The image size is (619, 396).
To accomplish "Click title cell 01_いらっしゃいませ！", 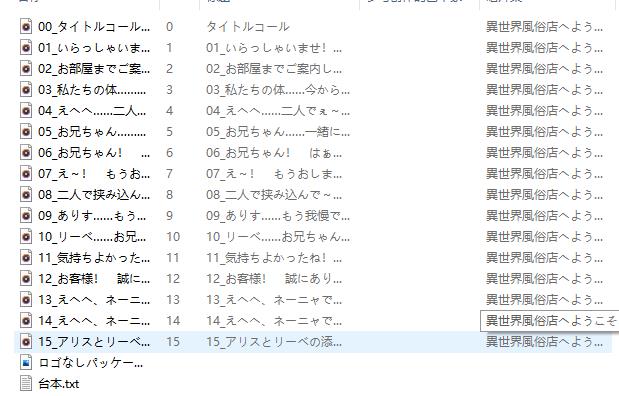I will [x=274, y=47].
